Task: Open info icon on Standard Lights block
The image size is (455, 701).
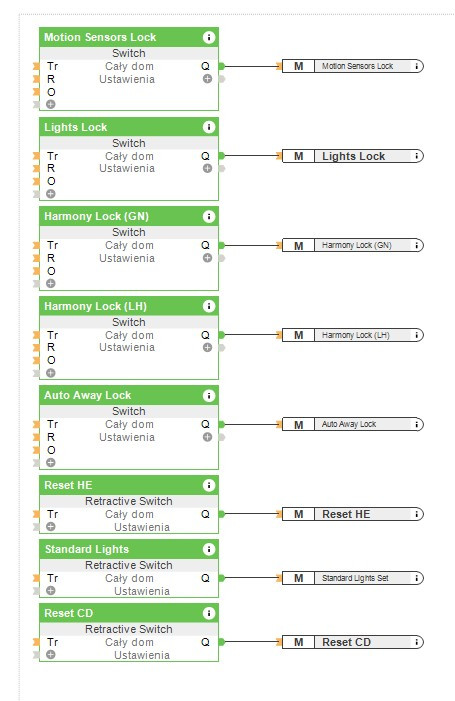Action: pos(209,549)
